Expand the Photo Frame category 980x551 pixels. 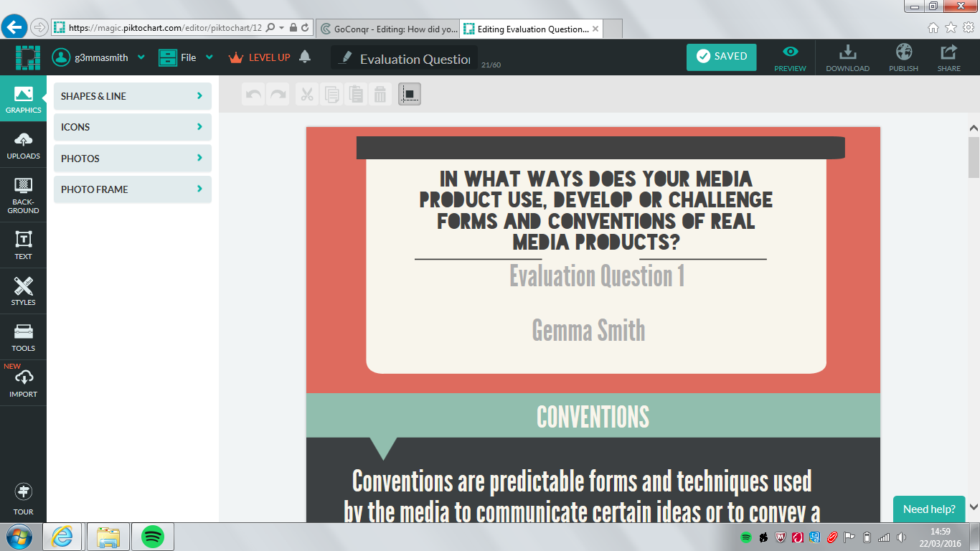[133, 189]
